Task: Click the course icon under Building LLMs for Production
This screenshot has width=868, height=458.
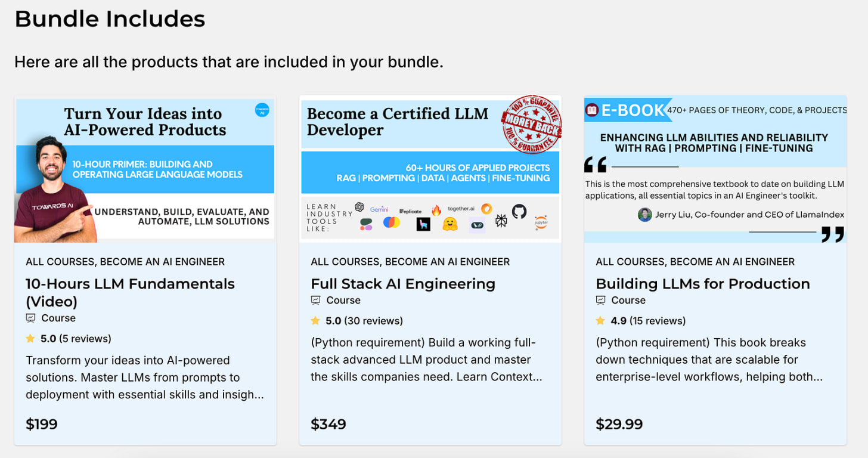Action: click(x=601, y=301)
